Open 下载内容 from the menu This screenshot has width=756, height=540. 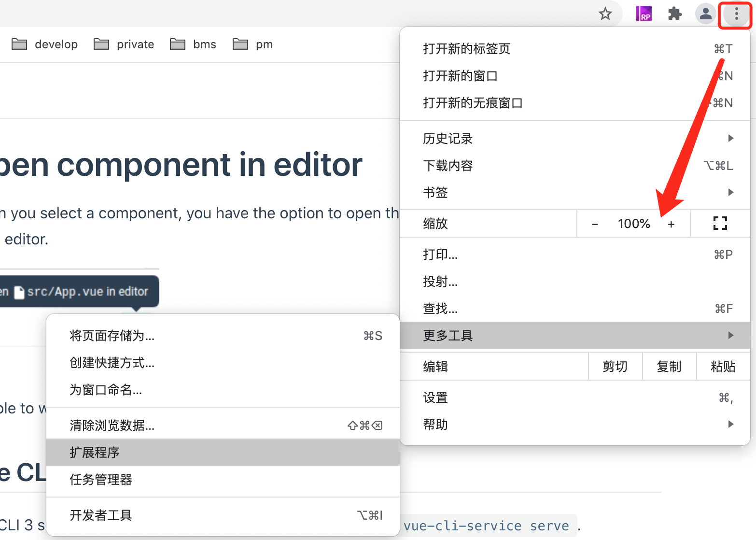coord(575,166)
